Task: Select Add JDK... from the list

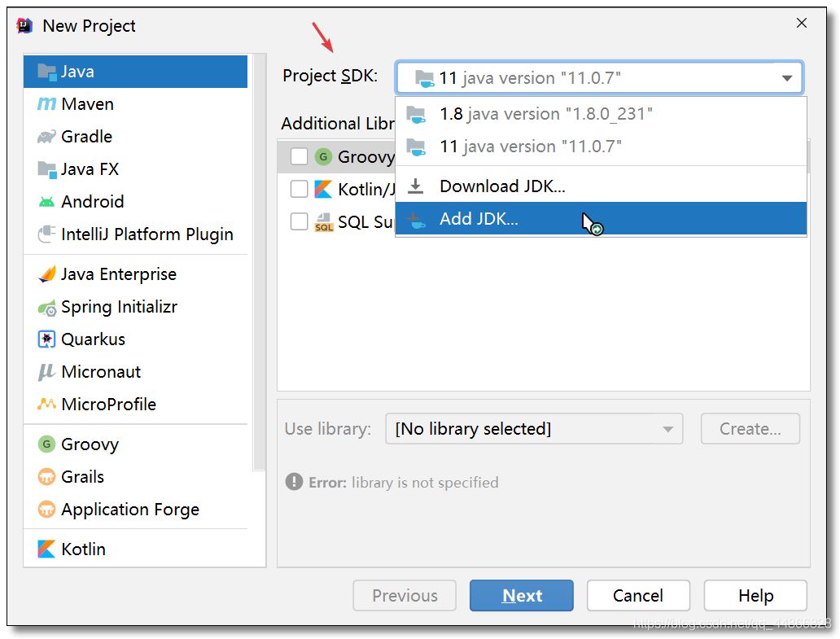Action: 479,219
